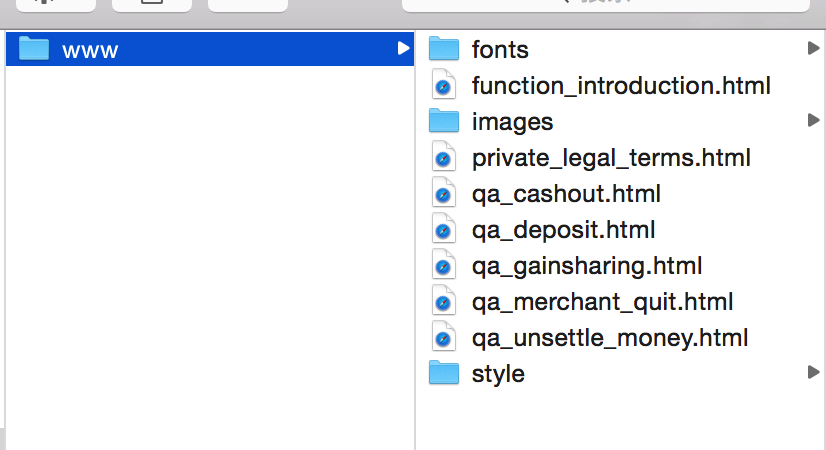The height and width of the screenshot is (450, 826).
Task: Click the www folder's right arrow
Action: click(x=402, y=49)
